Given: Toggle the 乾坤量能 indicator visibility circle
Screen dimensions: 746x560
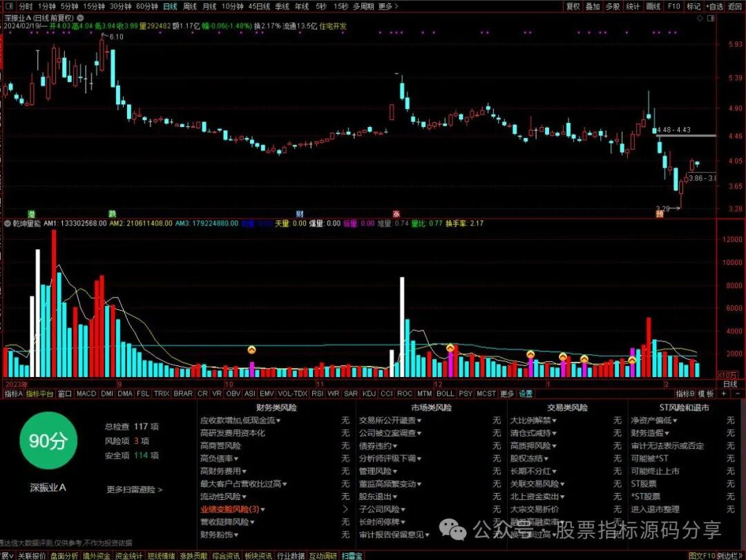Looking at the screenshot, I should point(7,223).
